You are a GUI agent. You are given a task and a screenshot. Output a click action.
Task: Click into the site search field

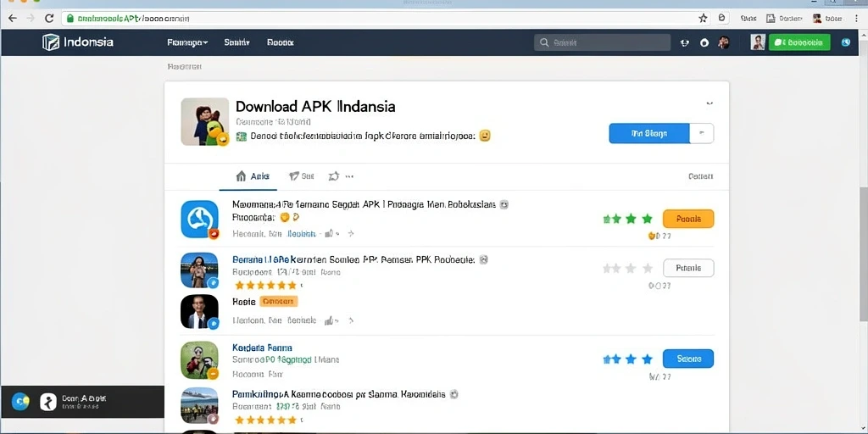(x=603, y=42)
